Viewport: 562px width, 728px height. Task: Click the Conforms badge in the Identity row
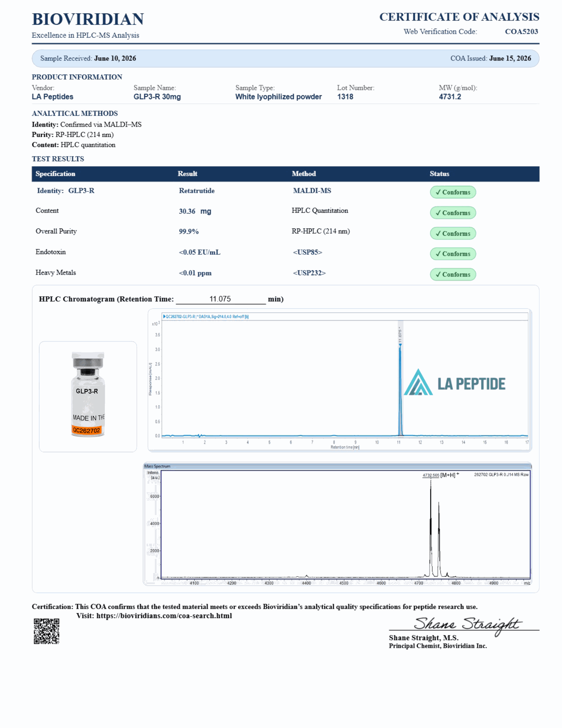pos(453,192)
